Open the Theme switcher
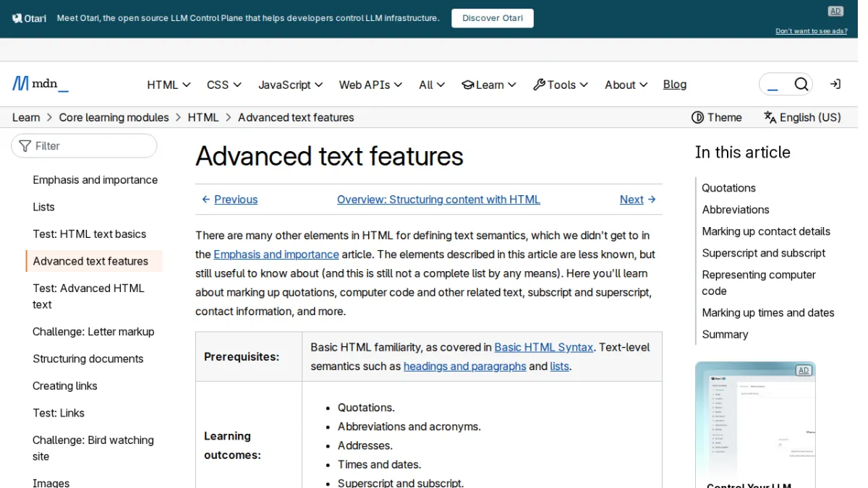Viewport: 868px width, 488px height. [717, 117]
